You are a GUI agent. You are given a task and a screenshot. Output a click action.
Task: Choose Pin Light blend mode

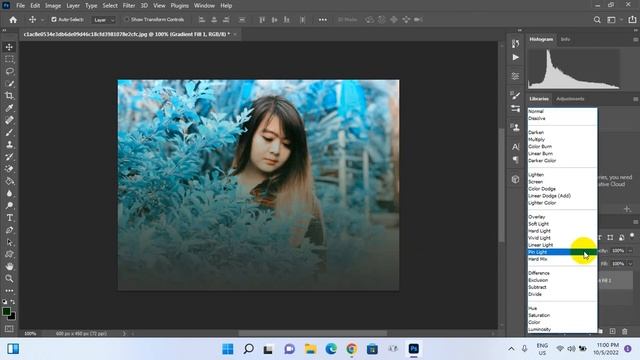click(x=562, y=252)
